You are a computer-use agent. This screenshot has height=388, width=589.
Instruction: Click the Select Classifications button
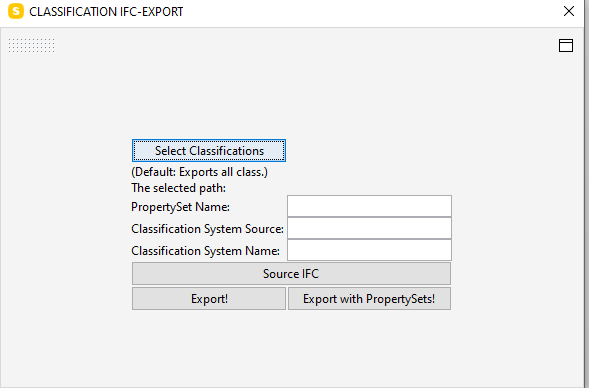coord(209,151)
